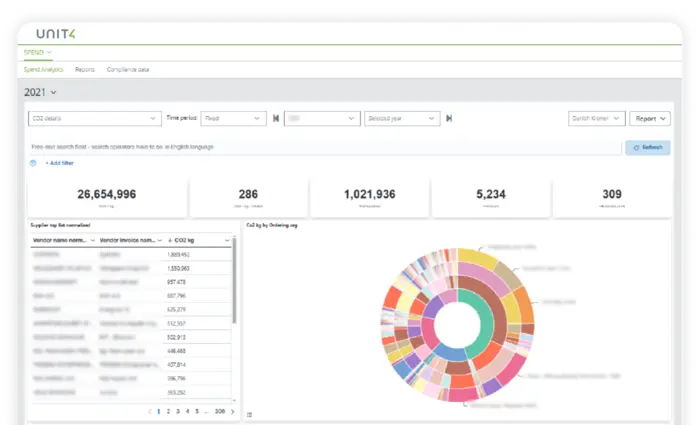Go to table page 2

point(168,412)
